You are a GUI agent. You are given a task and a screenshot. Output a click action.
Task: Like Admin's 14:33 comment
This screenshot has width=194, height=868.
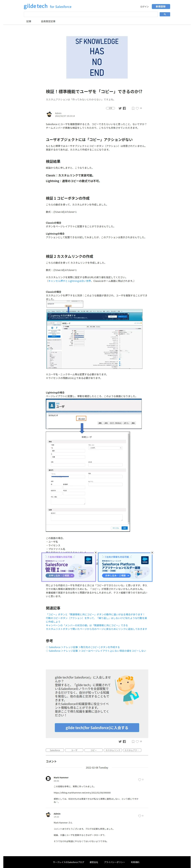click(140, 816)
